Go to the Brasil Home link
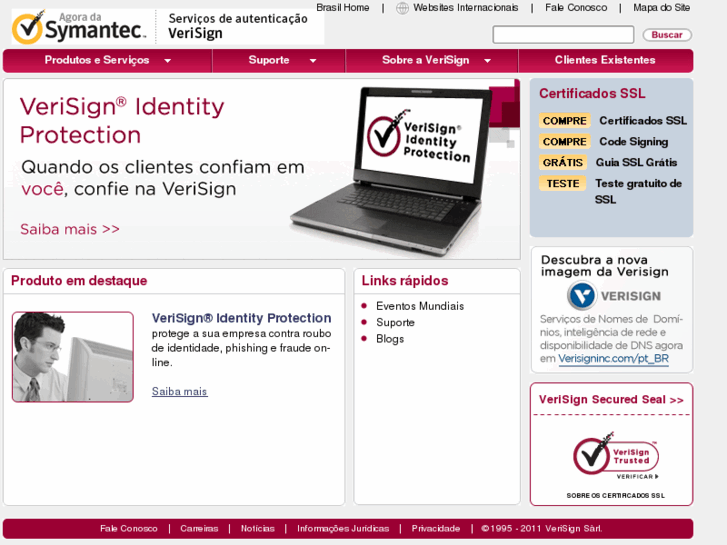 coord(343,8)
